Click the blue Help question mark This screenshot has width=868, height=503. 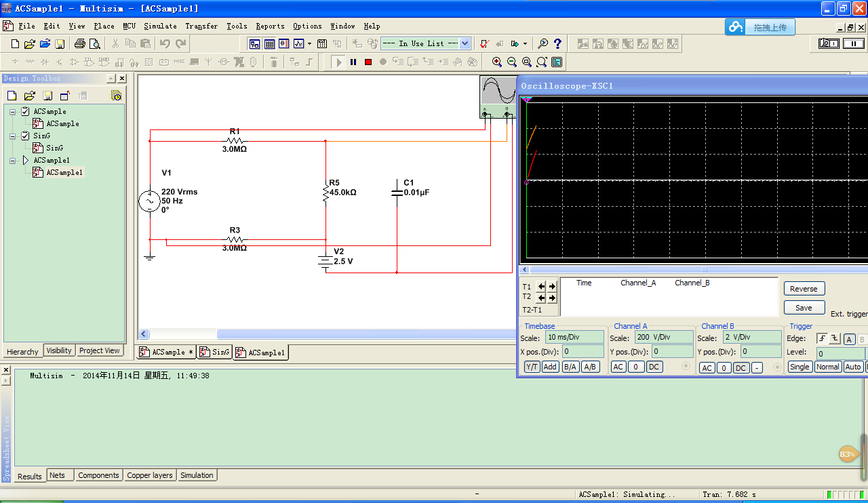(x=557, y=43)
